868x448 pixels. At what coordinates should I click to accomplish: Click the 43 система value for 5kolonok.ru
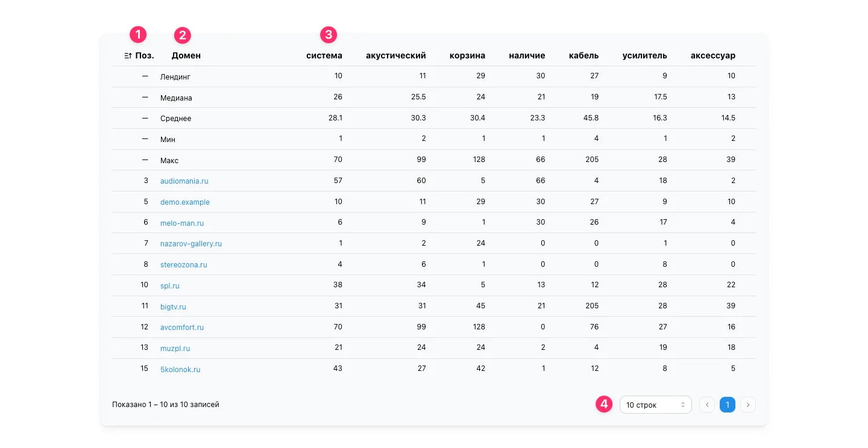click(x=338, y=369)
